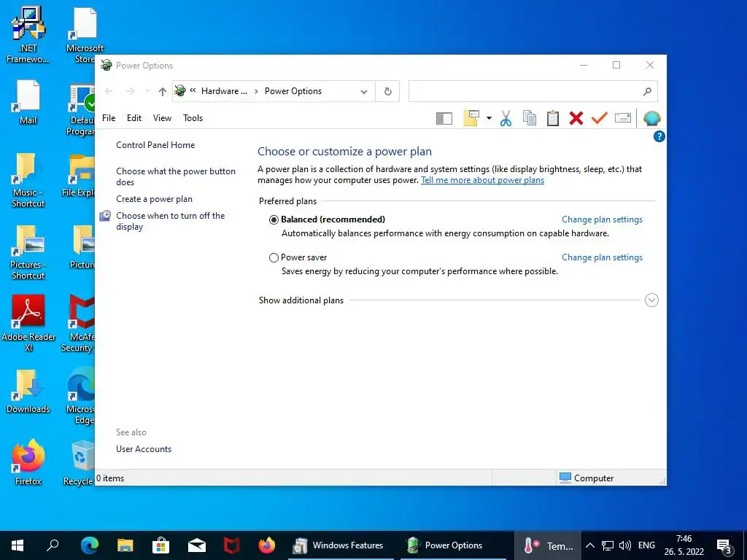Open the view layout notes icon
747x560 pixels.
pos(471,118)
